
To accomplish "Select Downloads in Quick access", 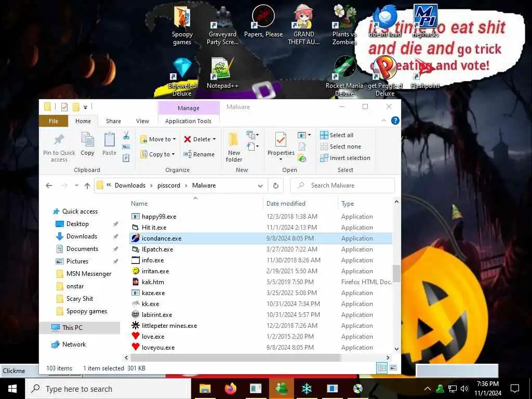I will point(82,236).
